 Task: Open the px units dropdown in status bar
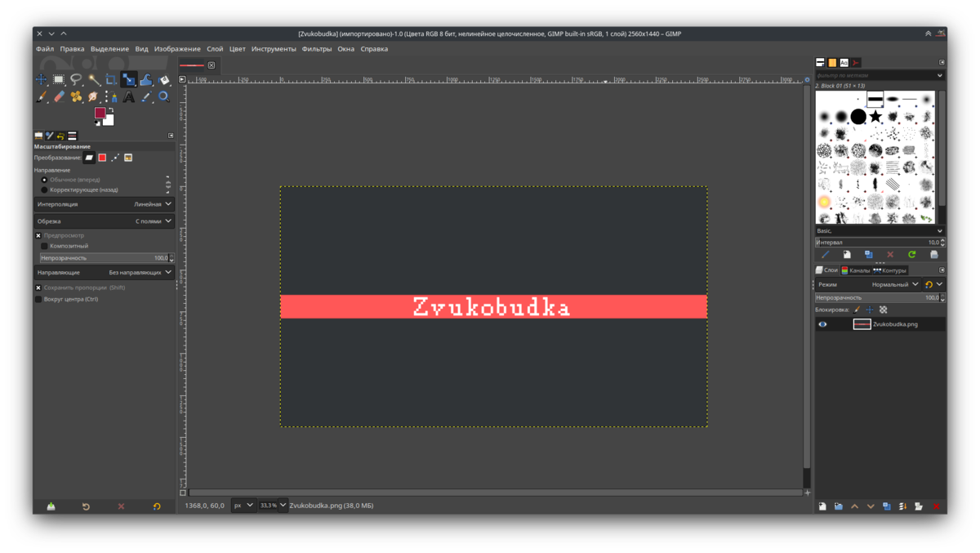pyautogui.click(x=243, y=506)
